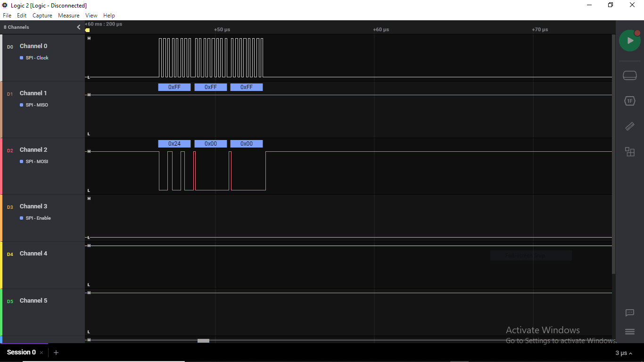The width and height of the screenshot is (644, 362).
Task: Click the first 0xFF MISO decoded bubble
Action: click(x=174, y=87)
